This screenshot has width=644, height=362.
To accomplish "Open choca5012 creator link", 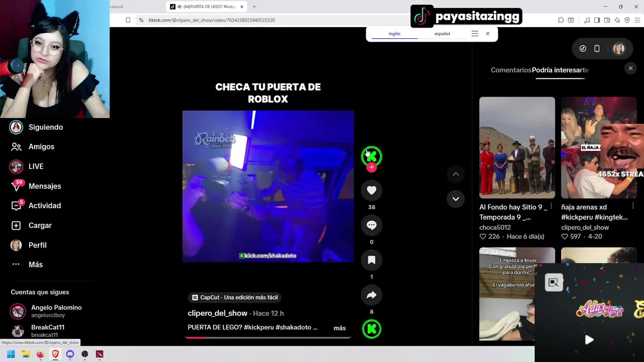I will [x=495, y=227].
